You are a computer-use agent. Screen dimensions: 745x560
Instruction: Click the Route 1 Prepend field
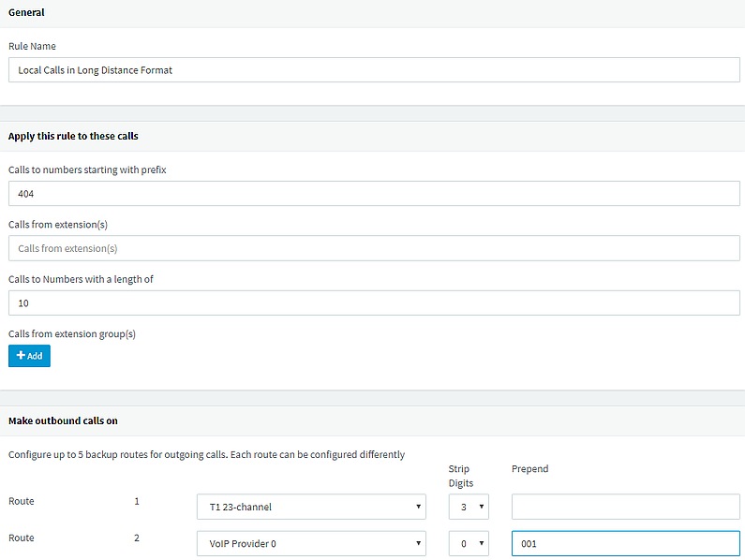[626, 507]
